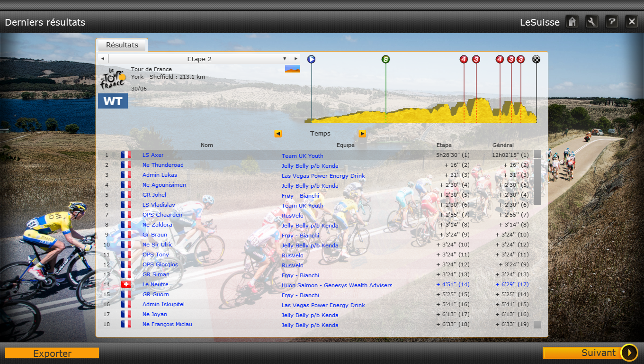This screenshot has height=364, width=644.
Task: Click the blue stage start marker
Action: pyautogui.click(x=311, y=59)
